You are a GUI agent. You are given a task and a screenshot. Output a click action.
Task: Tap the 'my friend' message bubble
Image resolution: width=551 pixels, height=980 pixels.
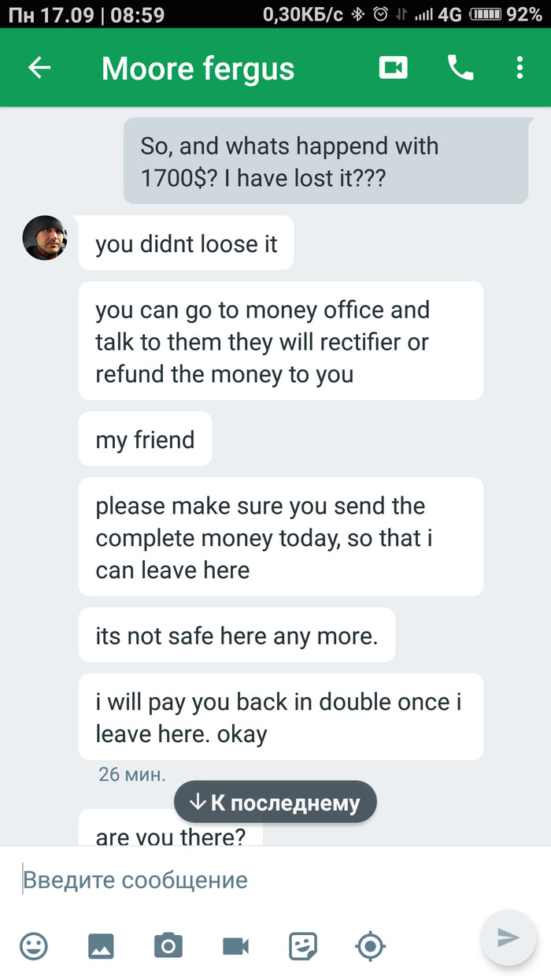click(146, 439)
